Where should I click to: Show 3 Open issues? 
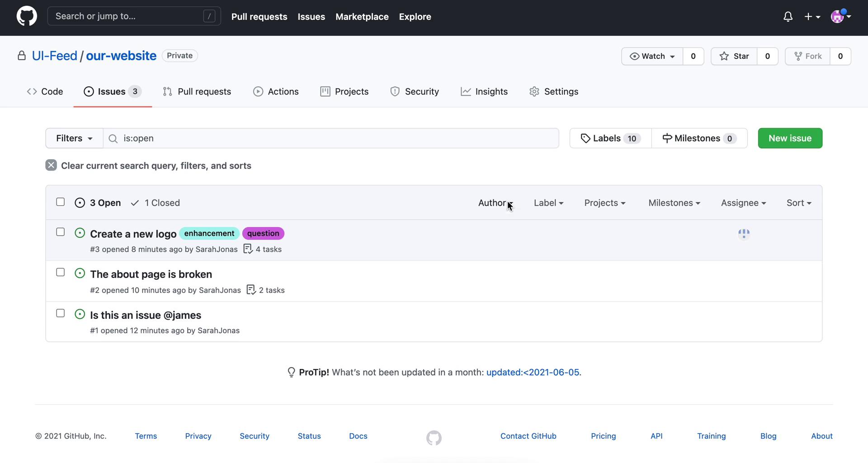coord(98,203)
